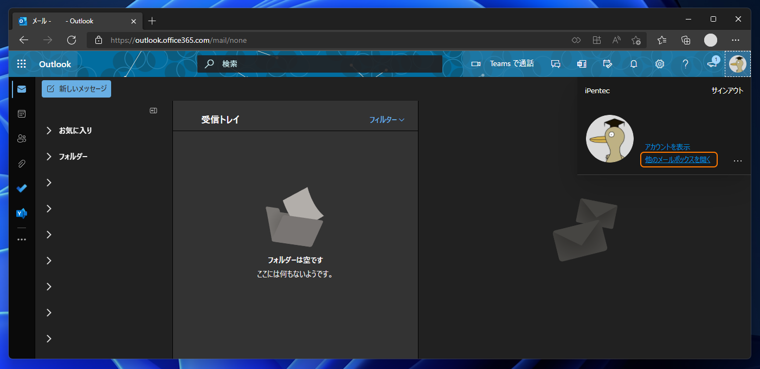Click the フォルダーは空です message

(295, 260)
